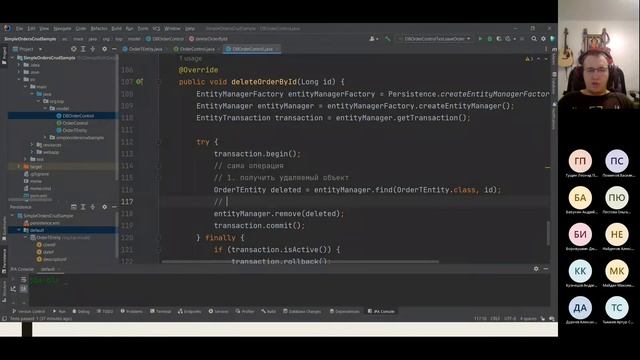Viewport: 640px width, 360px height.
Task: Hide the Project panel with minus icon
Action: (x=114, y=49)
